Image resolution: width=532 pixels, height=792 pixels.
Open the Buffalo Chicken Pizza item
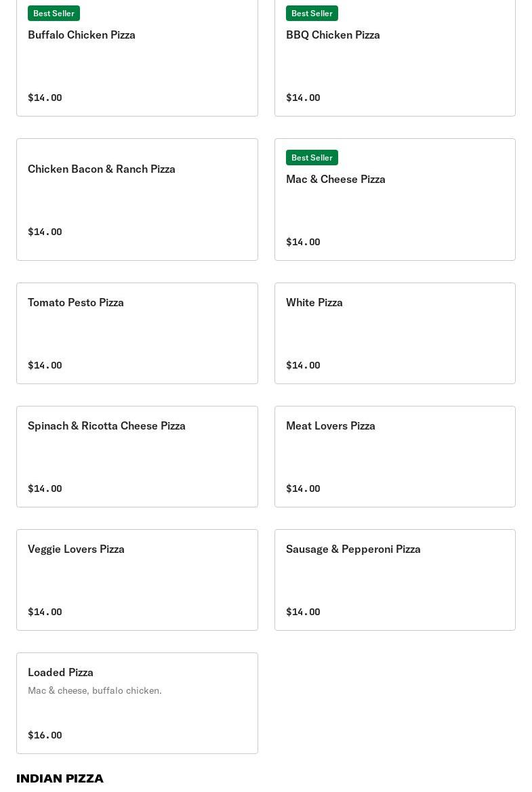point(81,35)
